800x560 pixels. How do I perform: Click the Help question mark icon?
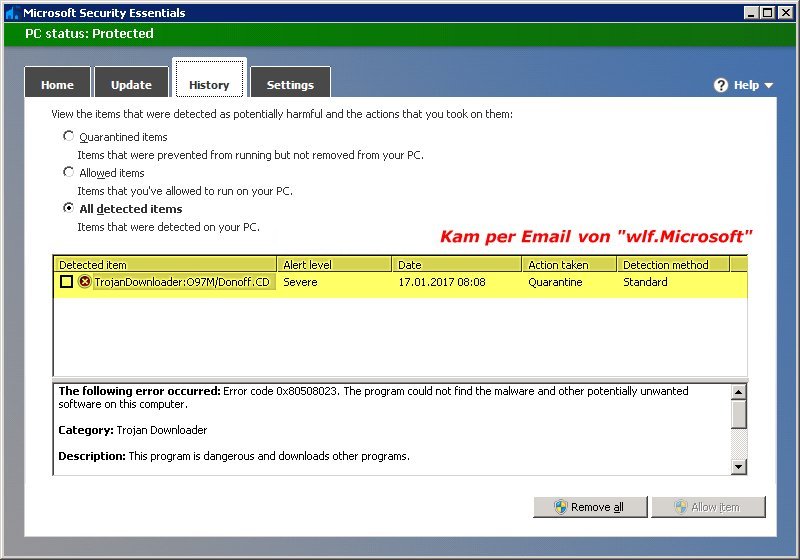click(x=721, y=85)
